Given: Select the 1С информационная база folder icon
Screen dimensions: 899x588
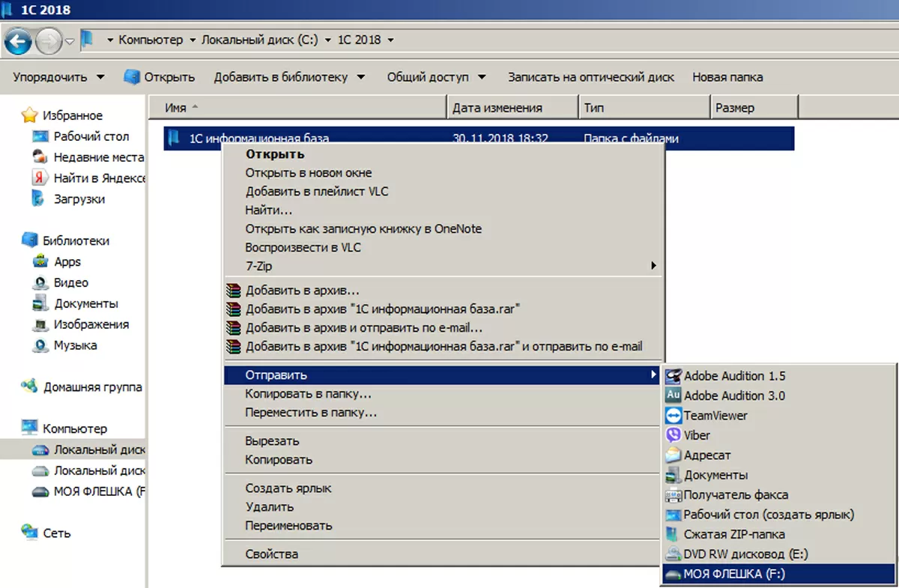Looking at the screenshot, I should (175, 138).
